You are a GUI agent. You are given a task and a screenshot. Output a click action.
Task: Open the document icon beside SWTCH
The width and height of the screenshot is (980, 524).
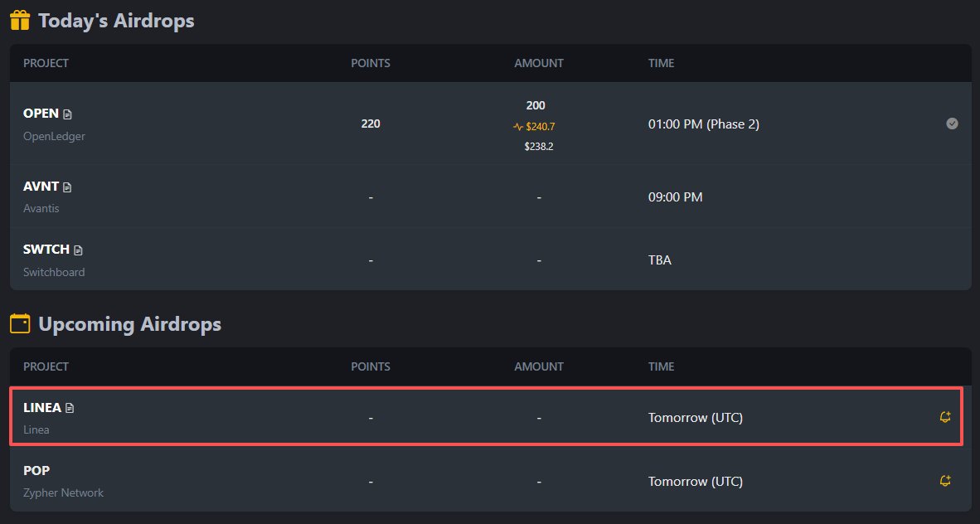(78, 250)
